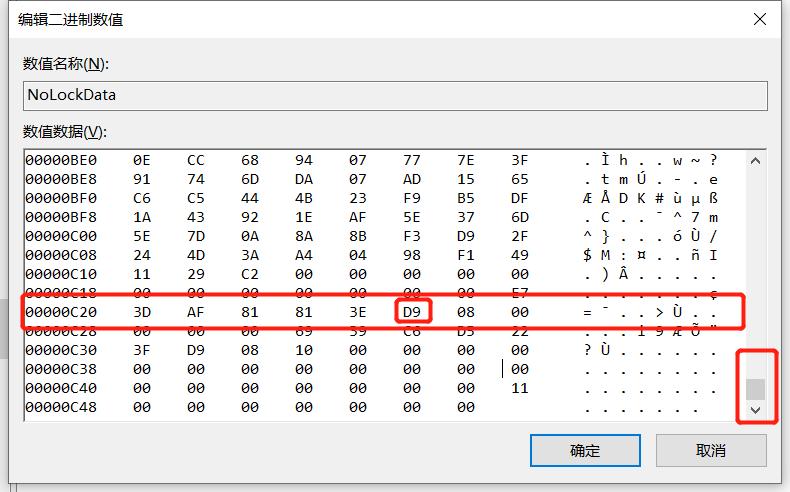Select byte 65 in row 00000BE8

click(x=519, y=179)
